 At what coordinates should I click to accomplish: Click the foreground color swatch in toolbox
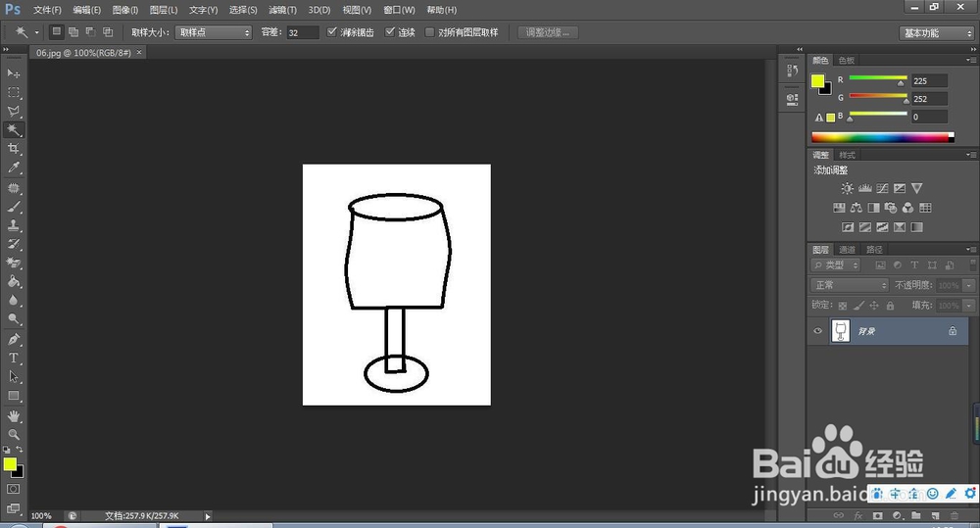coord(10,464)
